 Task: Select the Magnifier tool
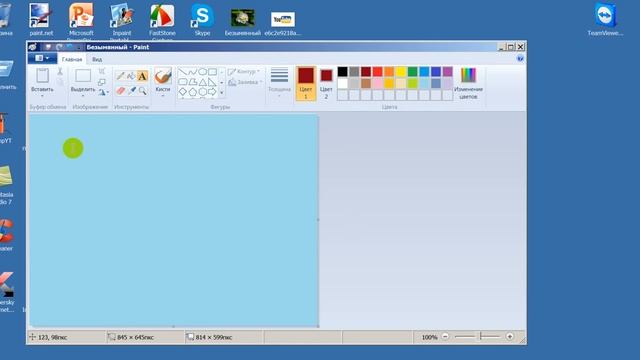pyautogui.click(x=142, y=90)
